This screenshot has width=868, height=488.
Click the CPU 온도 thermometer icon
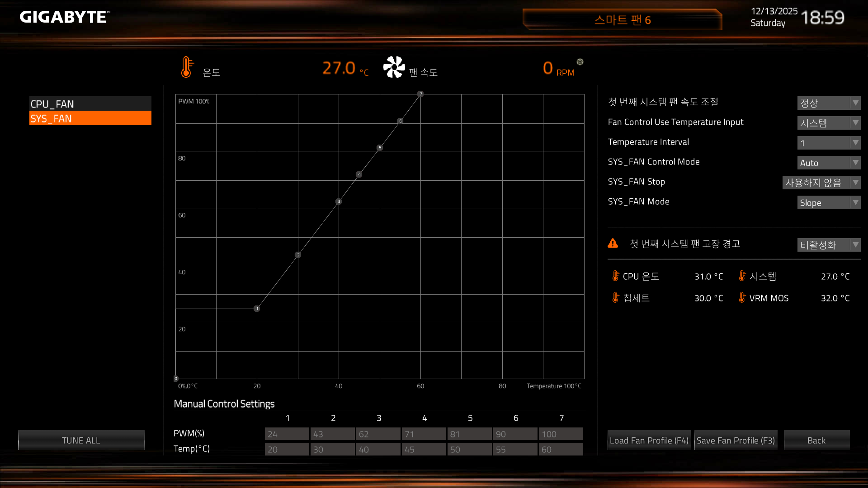pyautogui.click(x=615, y=276)
